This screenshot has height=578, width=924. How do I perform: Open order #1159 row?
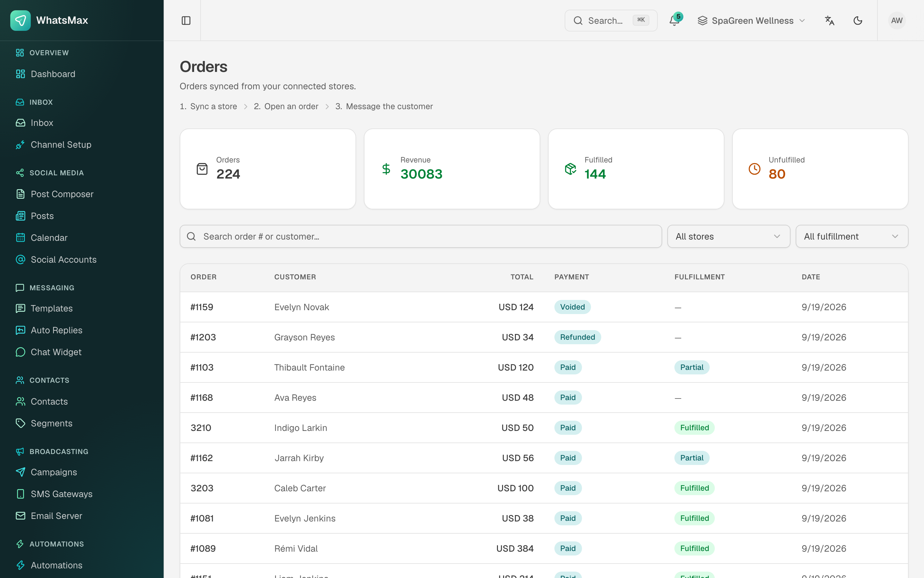click(544, 307)
